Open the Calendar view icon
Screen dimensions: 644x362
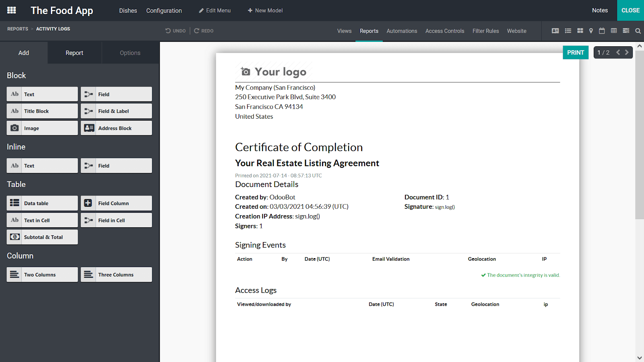coord(602,31)
